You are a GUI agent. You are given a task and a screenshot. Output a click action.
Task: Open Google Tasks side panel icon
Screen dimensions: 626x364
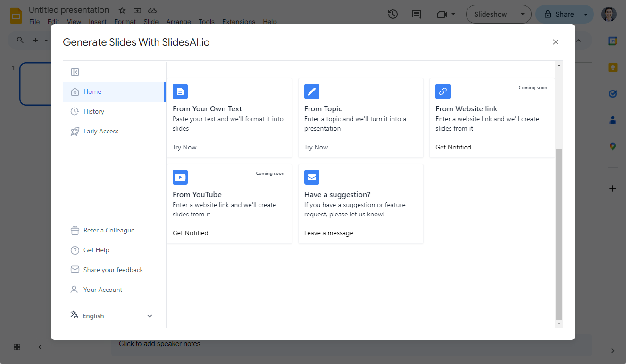coord(613,94)
